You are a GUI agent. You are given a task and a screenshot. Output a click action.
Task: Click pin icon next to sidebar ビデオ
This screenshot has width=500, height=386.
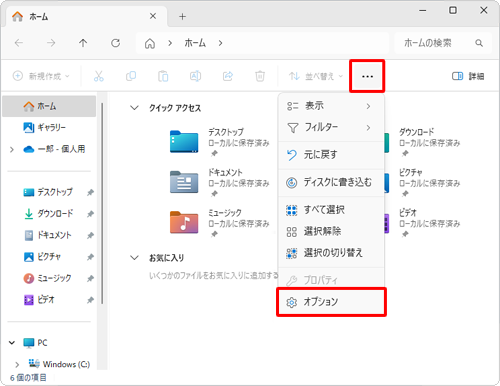pos(90,300)
